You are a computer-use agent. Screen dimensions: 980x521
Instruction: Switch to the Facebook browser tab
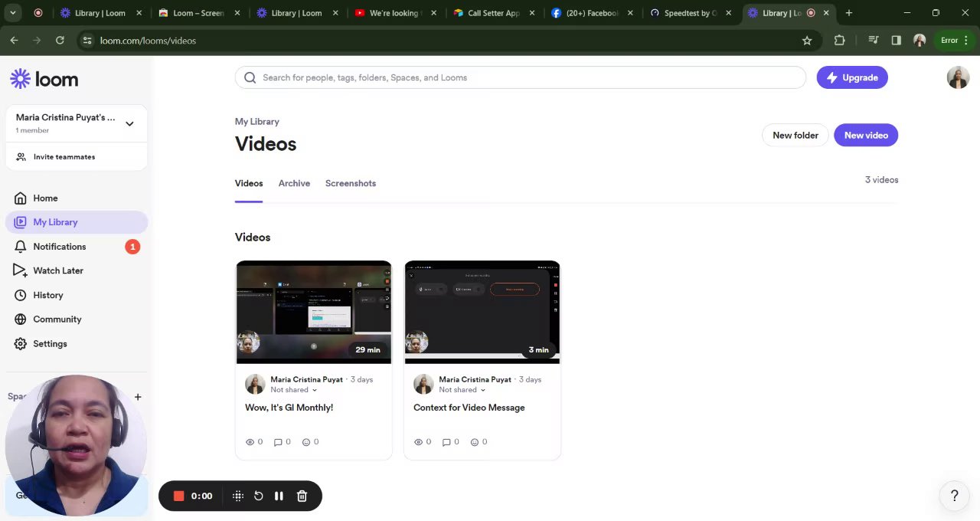pos(593,13)
